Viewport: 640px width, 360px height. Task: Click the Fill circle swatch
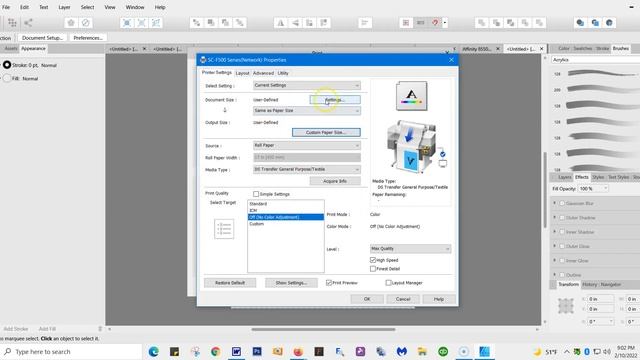pos(7,78)
